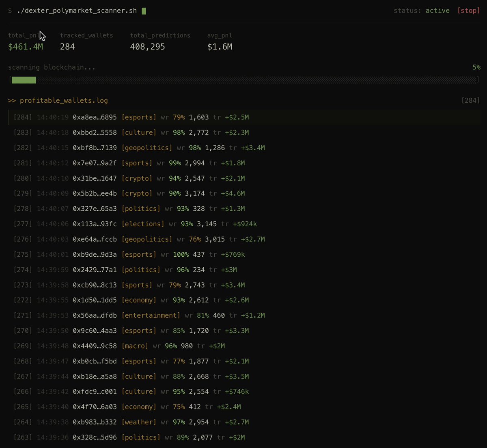Click the scanning blockchain progress bar

pos(243,80)
